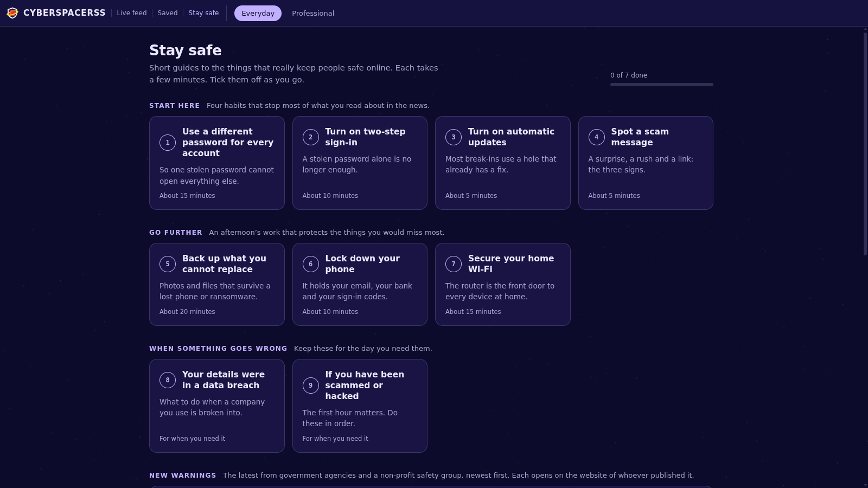
Task: Click the '0 of 7 done' progress text
Action: click(x=628, y=75)
